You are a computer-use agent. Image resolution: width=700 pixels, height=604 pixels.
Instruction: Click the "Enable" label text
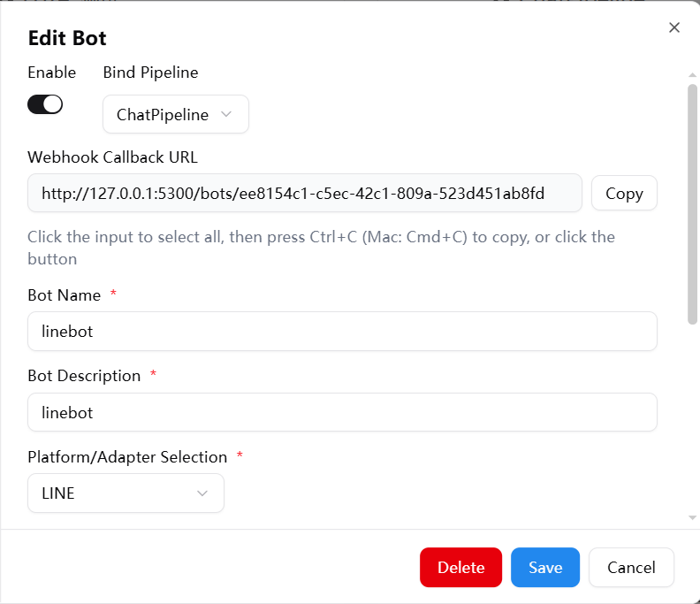[x=52, y=73]
